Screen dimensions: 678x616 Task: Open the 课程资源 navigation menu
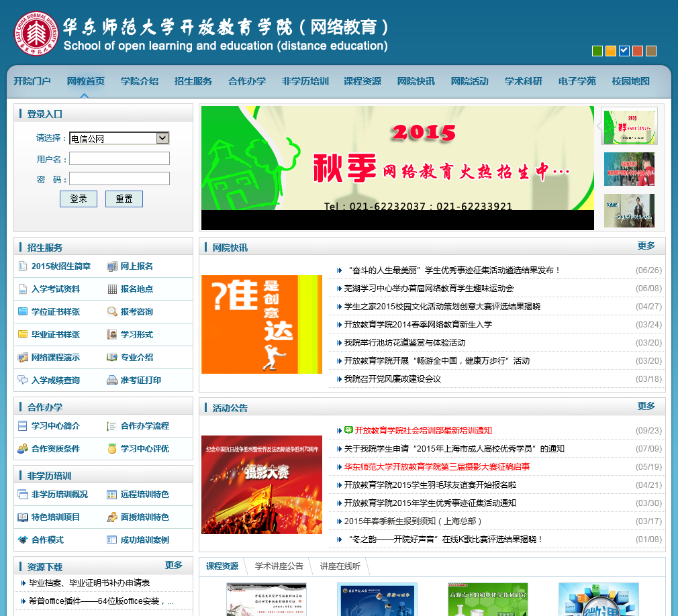tap(362, 81)
